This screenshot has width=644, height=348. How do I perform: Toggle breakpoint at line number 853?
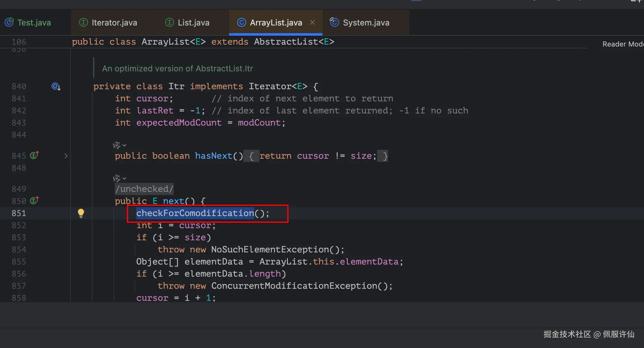[19, 237]
